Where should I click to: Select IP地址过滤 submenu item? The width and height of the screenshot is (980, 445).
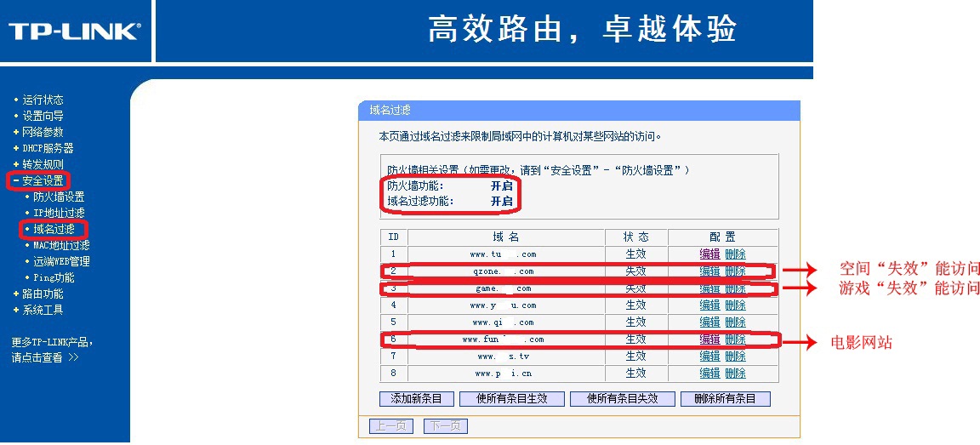(59, 213)
